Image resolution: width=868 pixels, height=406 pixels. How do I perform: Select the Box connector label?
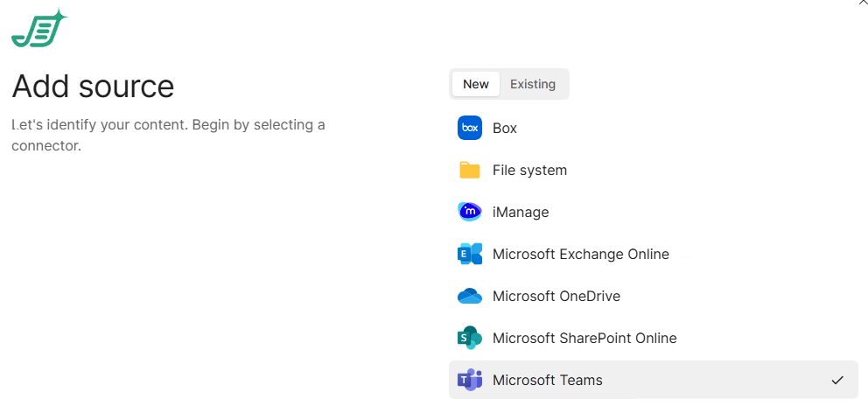505,128
